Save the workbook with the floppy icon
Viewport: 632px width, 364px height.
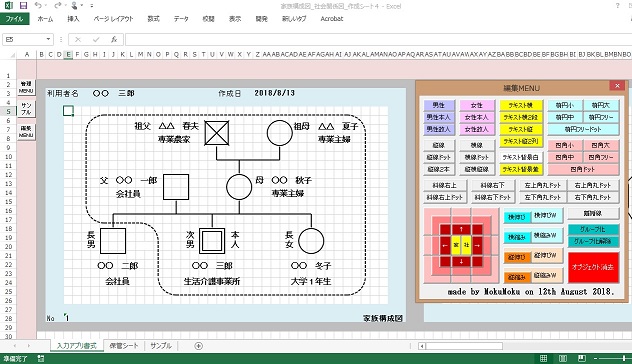point(23,6)
